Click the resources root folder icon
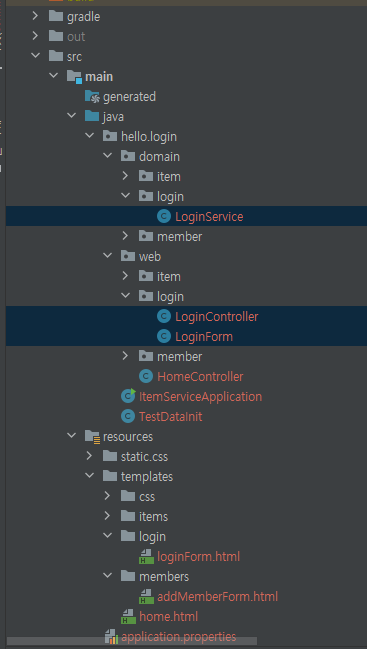The image size is (367, 649). pyautogui.click(x=92, y=437)
